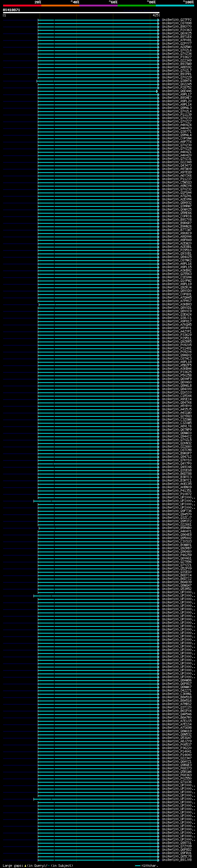Viewport: 197px width, 868px height.
Task: Click the green ~80% identity legend segment
Action: coord(137,6)
